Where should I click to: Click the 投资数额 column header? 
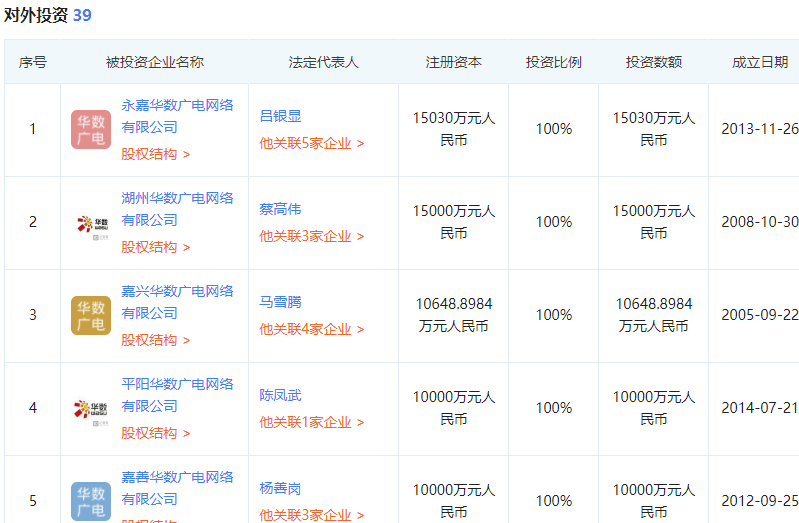tap(654, 62)
